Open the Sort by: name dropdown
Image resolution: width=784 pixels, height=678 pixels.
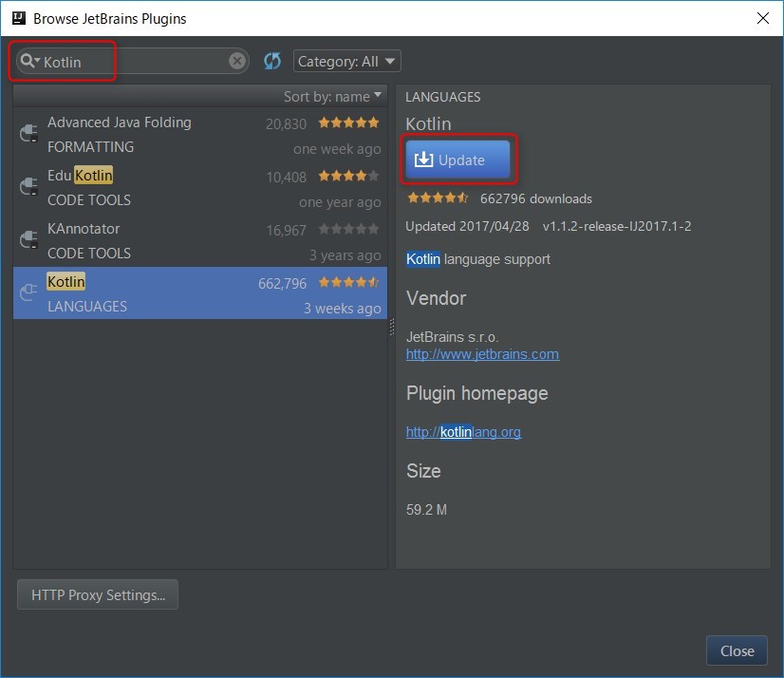pos(332,96)
